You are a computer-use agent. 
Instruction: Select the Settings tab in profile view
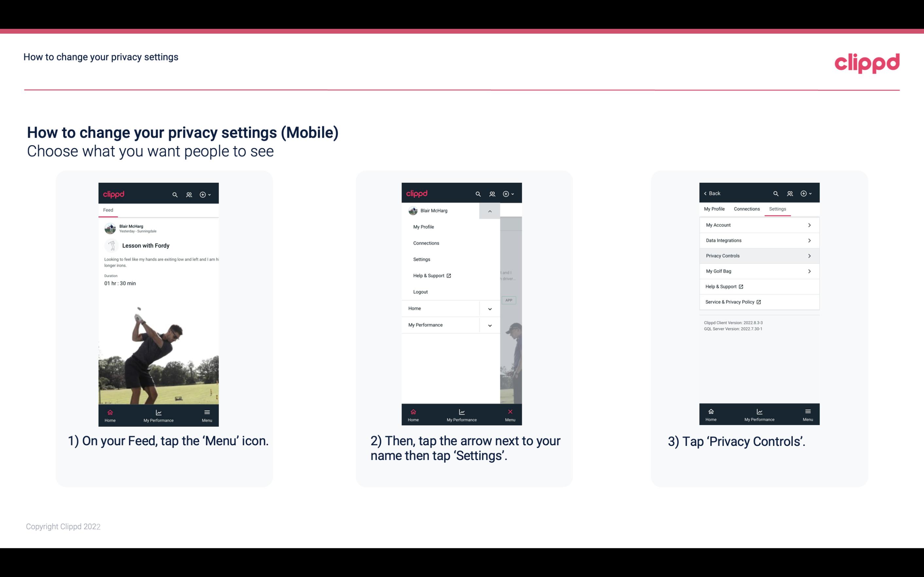click(778, 209)
